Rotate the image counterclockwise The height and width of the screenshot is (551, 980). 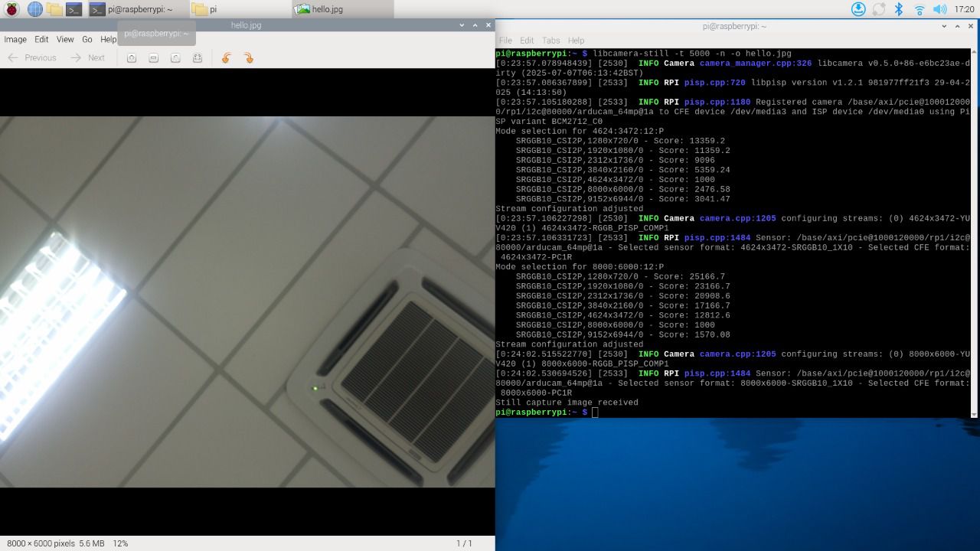(x=226, y=58)
